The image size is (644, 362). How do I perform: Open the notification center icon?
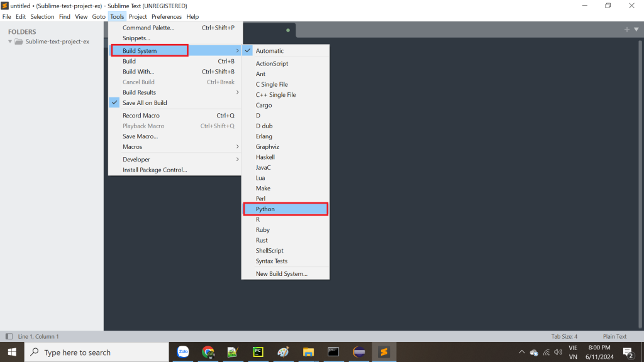(x=628, y=352)
